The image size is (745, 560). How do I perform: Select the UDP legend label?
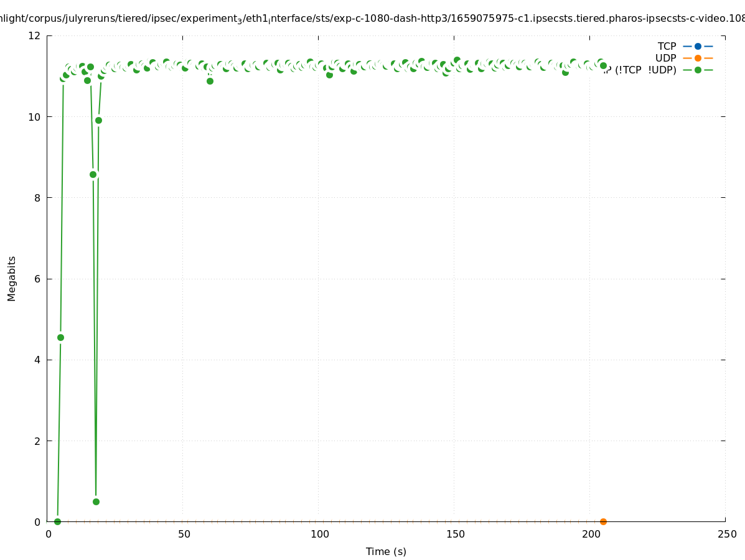click(665, 58)
